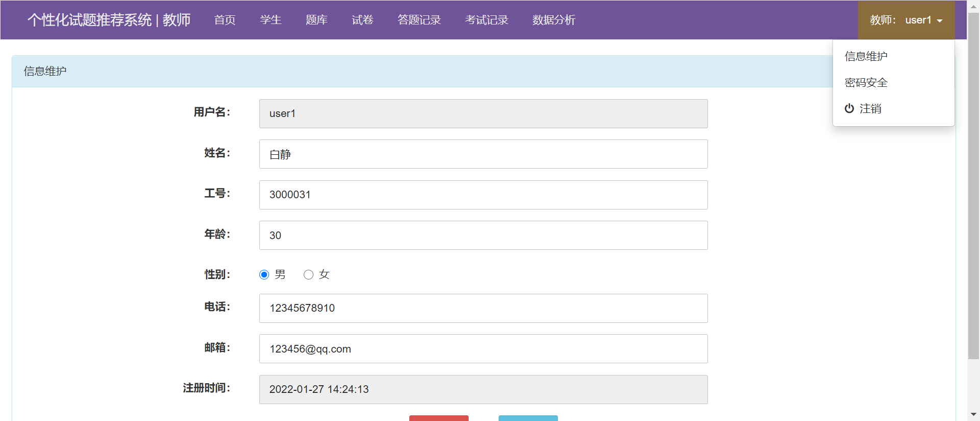Open 首页 in the navigation bar
Screen dimensions: 980x421
point(225,20)
